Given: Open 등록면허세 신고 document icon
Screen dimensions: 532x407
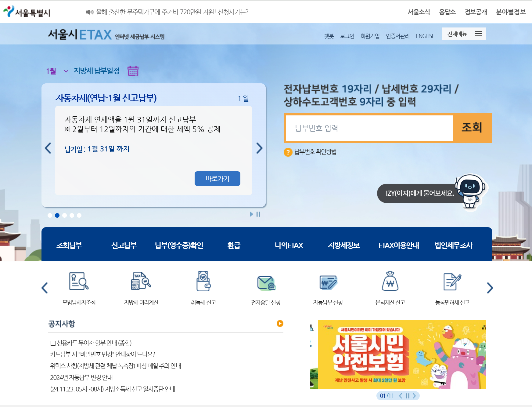Looking at the screenshot, I should [452, 282].
